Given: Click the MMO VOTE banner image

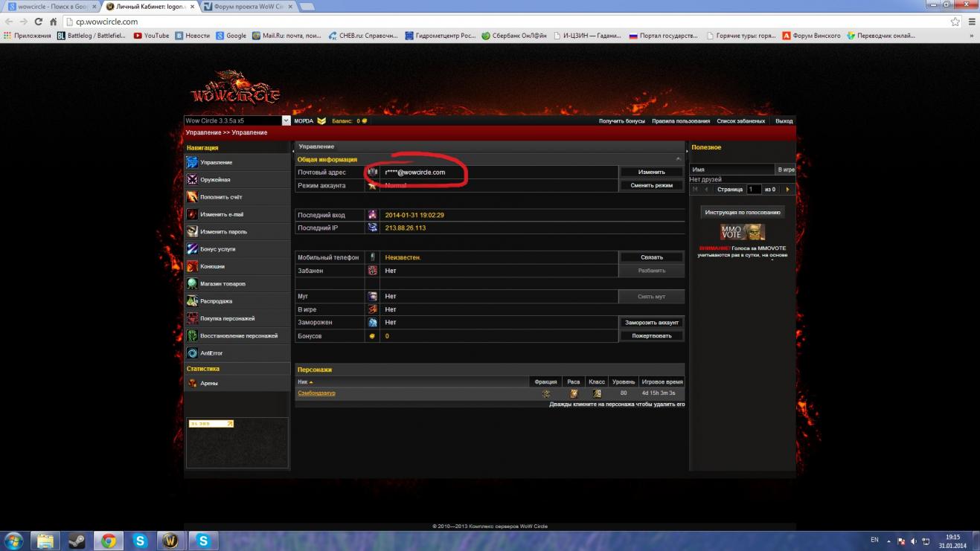Looking at the screenshot, I should point(742,232).
